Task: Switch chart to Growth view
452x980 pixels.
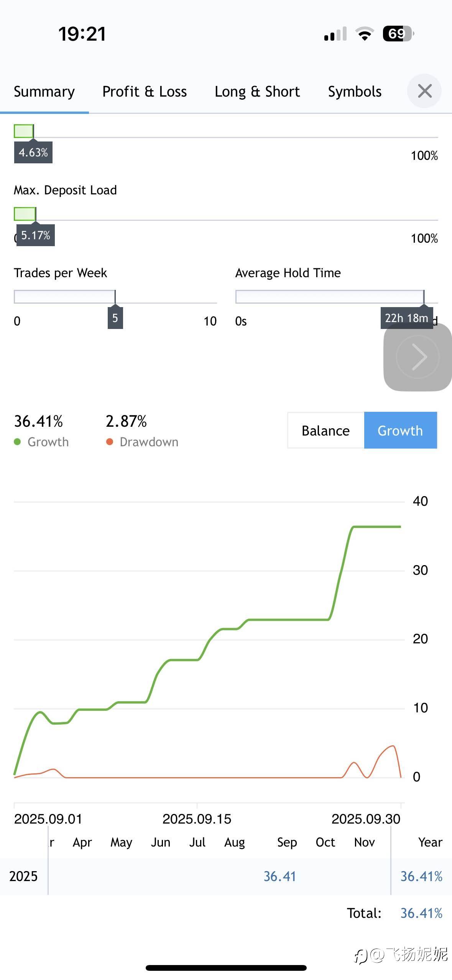Action: (400, 431)
